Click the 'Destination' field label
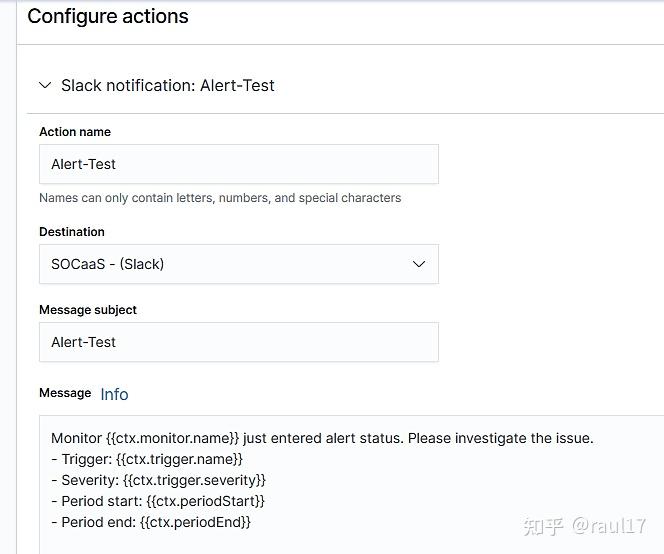664x554 pixels. coord(72,232)
